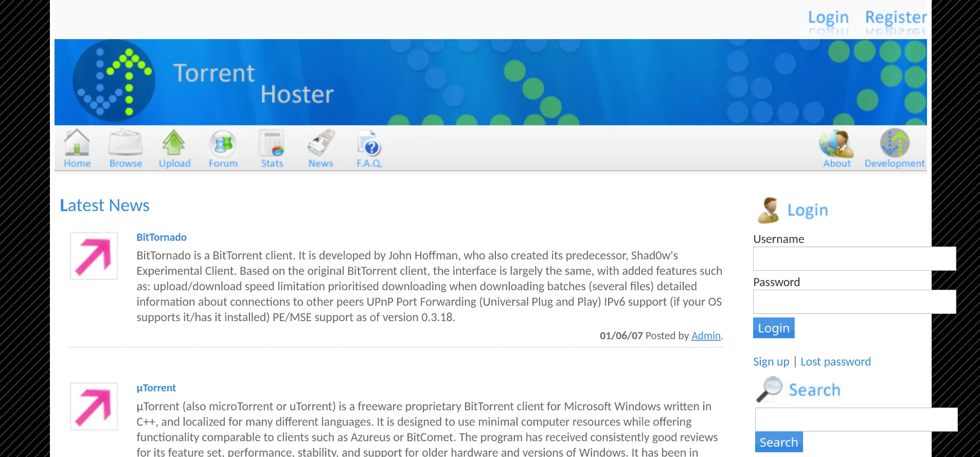This screenshot has width=980, height=457.
Task: Click the Lost password link
Action: point(835,362)
